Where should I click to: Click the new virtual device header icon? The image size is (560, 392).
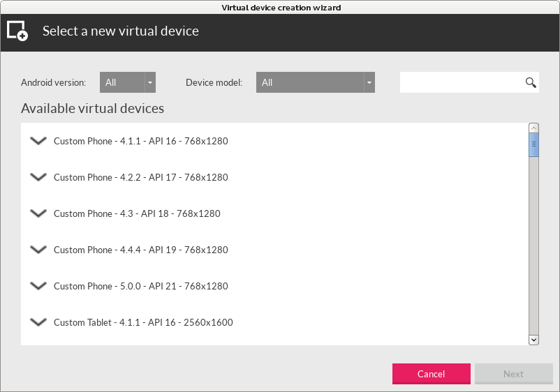[x=17, y=31]
